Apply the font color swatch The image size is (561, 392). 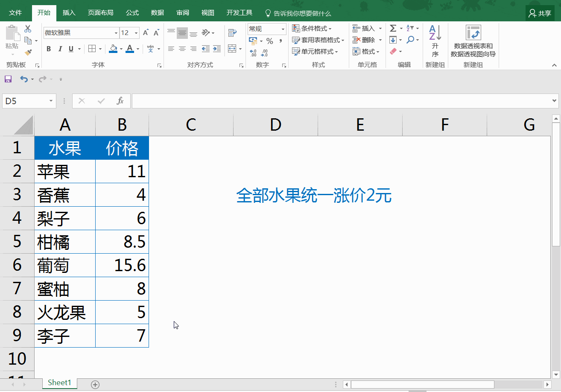coord(130,49)
